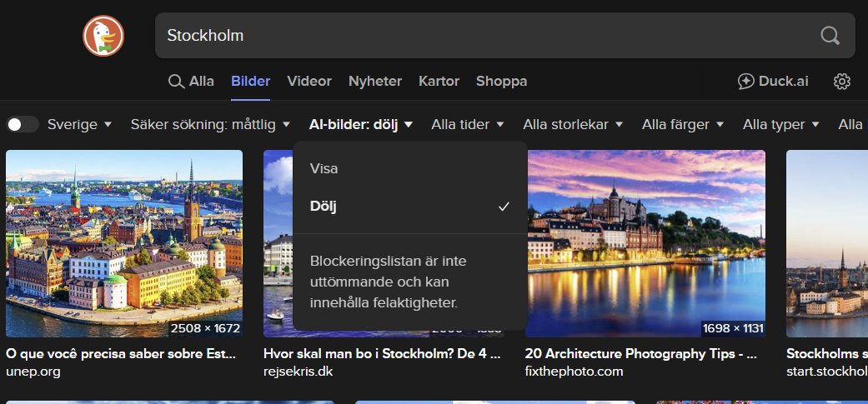This screenshot has height=404, width=868.
Task: Click the magnifying glass search button
Action: point(830,36)
